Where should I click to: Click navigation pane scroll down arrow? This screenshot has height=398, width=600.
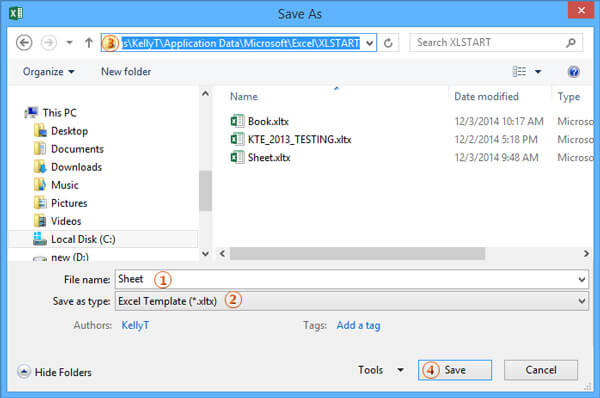pos(205,253)
